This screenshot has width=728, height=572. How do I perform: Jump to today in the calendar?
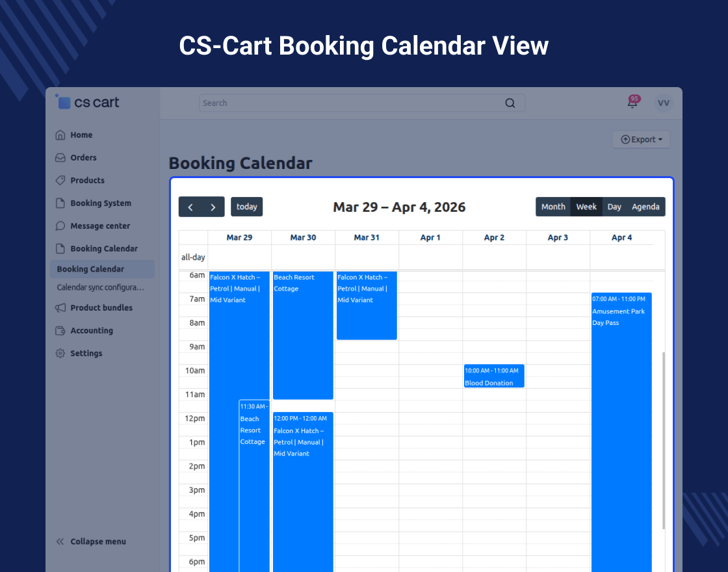coord(246,207)
